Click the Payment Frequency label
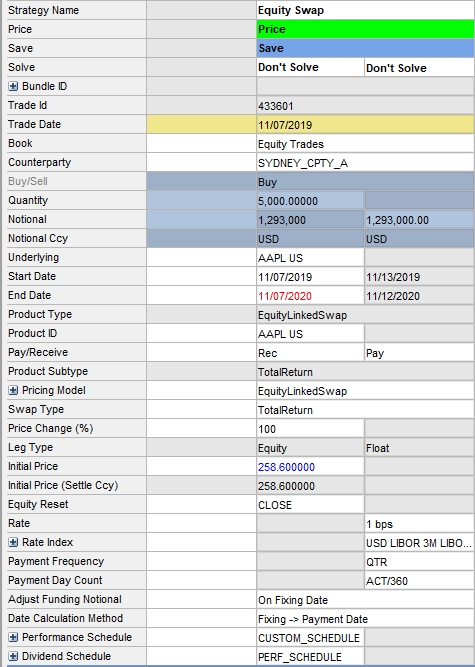The image size is (475, 667). (56, 562)
